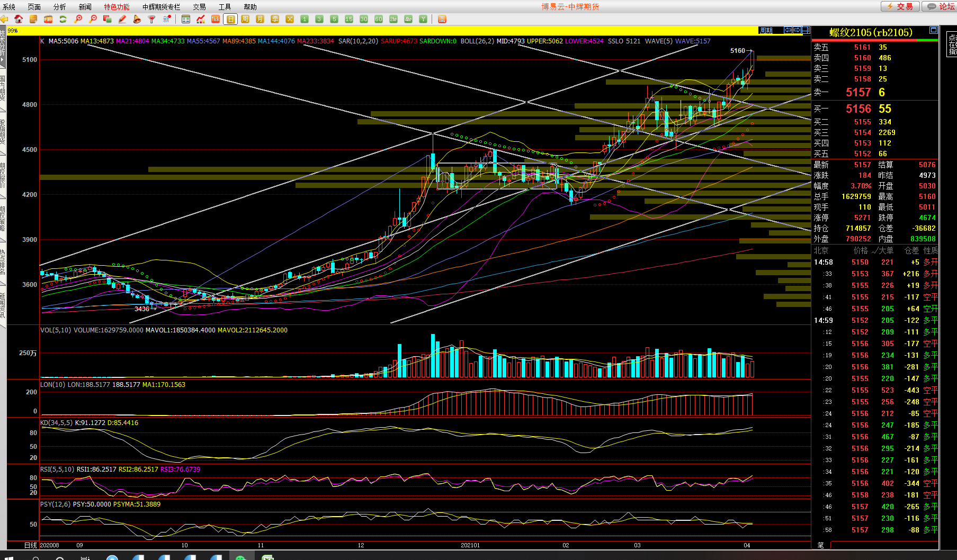
Task: Select the 15-minute period button
Action: click(x=349, y=19)
